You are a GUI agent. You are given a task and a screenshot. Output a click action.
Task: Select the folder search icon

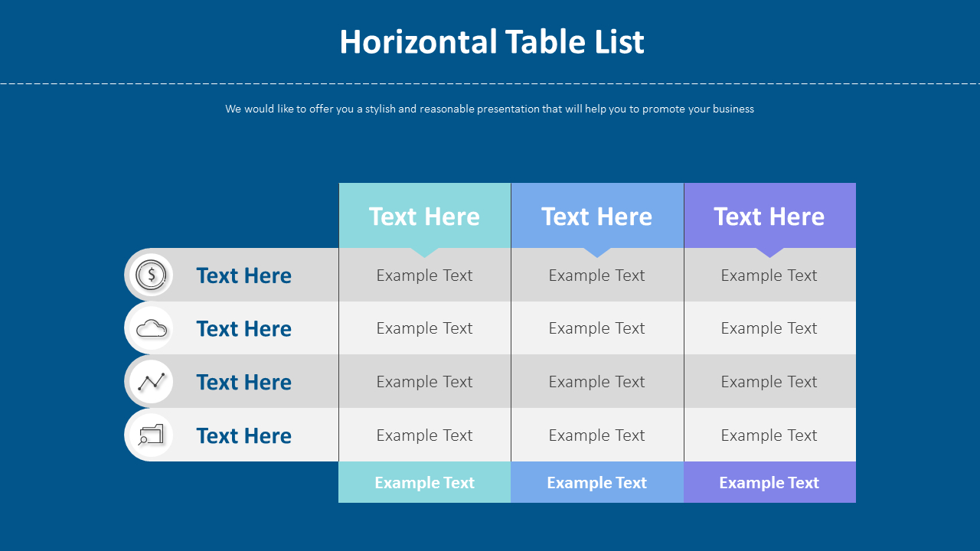(151, 435)
